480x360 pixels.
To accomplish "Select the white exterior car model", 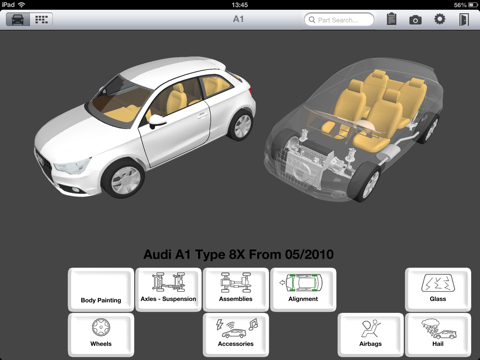I will point(145,127).
